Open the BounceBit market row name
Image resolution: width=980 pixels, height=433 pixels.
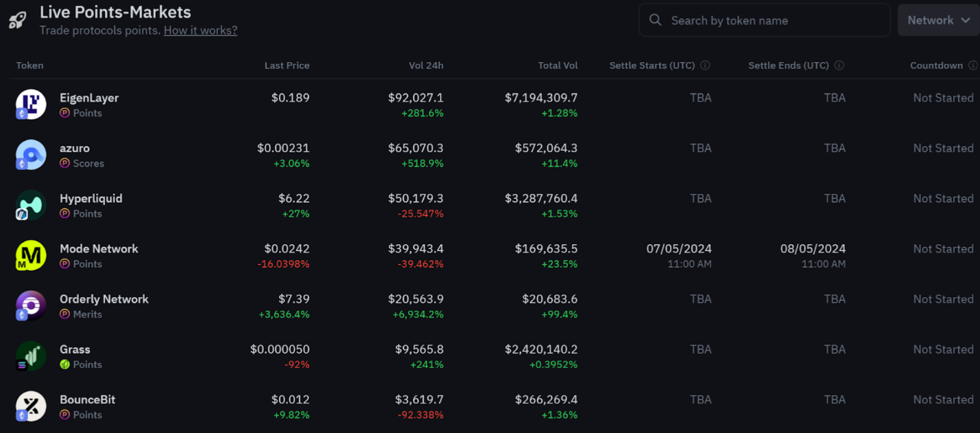(88, 400)
